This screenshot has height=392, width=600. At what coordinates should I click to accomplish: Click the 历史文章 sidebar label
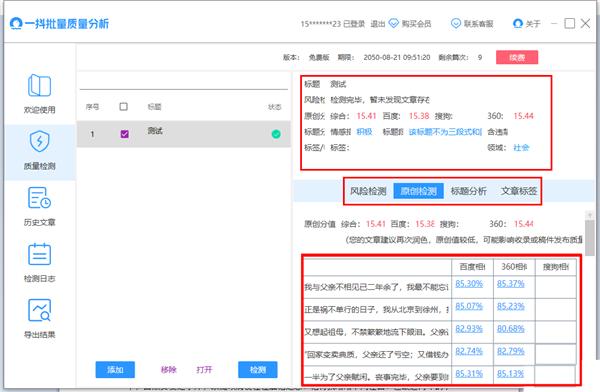point(39,222)
